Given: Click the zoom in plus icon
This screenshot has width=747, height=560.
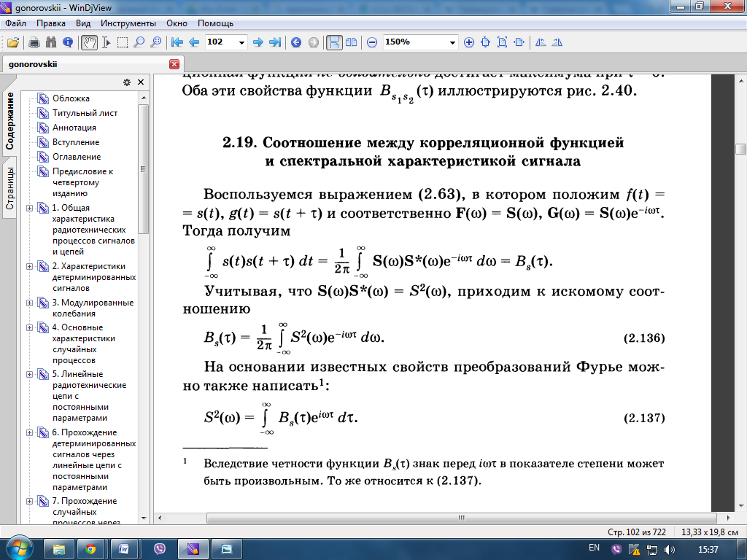Looking at the screenshot, I should tap(469, 42).
